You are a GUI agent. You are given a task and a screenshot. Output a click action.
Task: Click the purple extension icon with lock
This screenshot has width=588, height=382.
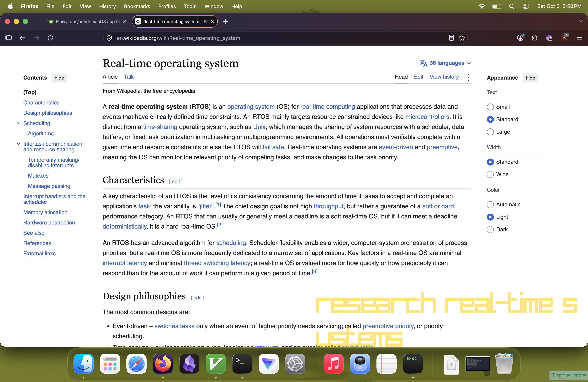[549, 38]
